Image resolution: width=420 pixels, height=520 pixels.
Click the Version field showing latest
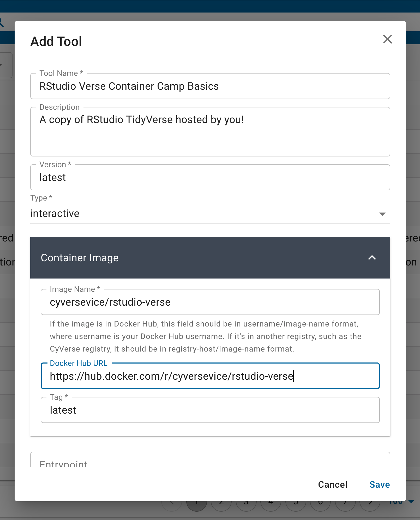[x=210, y=177]
